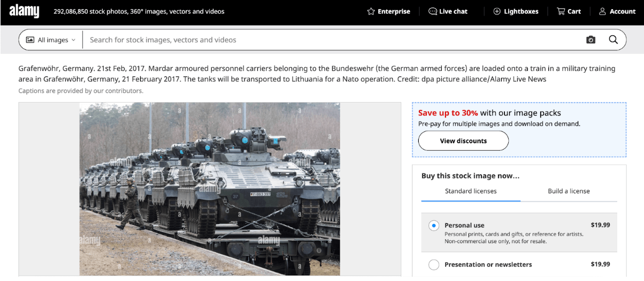Click the Lightboxes plus icon

[497, 11]
